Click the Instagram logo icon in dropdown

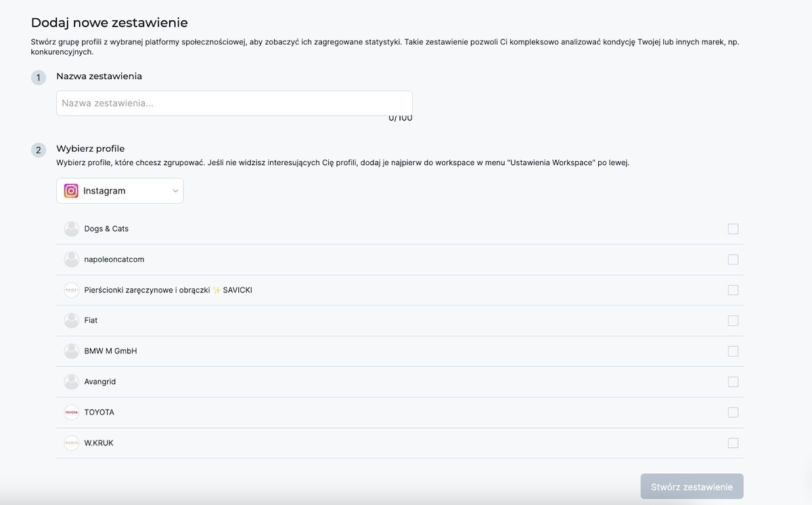71,191
